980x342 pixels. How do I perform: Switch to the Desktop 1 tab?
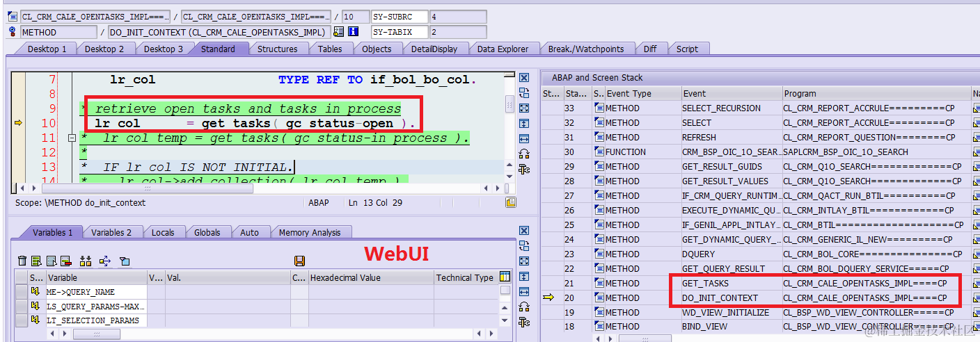[47, 49]
